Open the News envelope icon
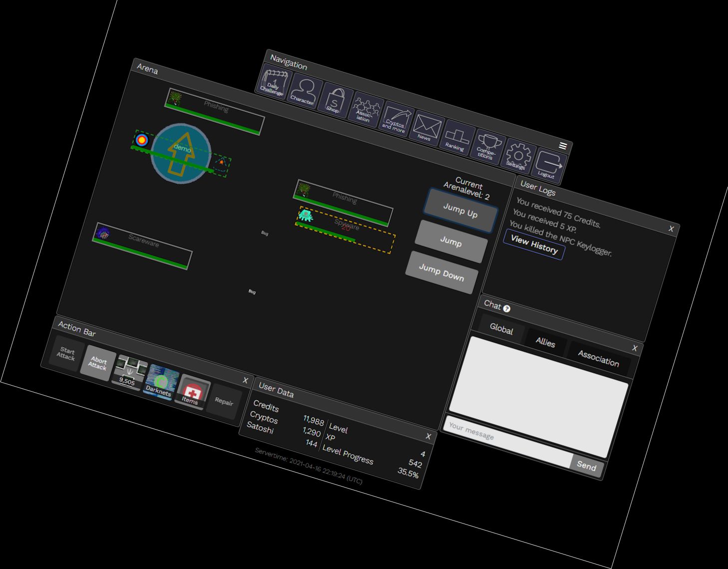 coord(426,127)
